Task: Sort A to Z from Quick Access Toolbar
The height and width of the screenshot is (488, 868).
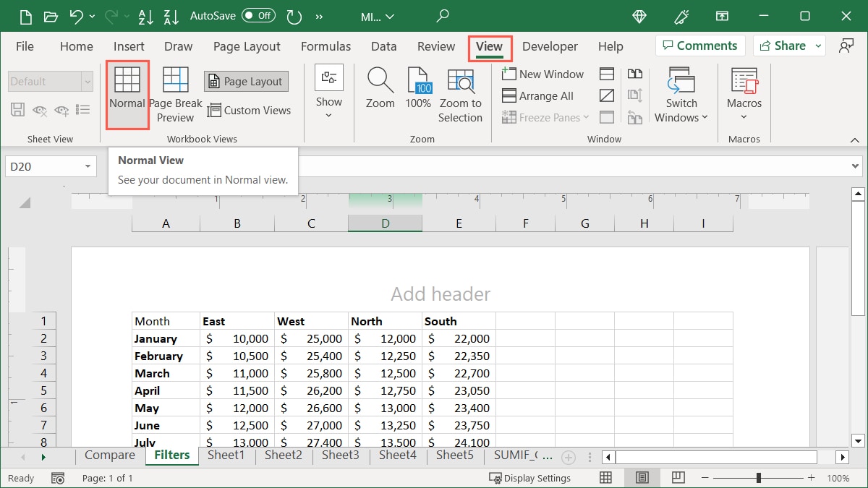Action: click(x=146, y=16)
